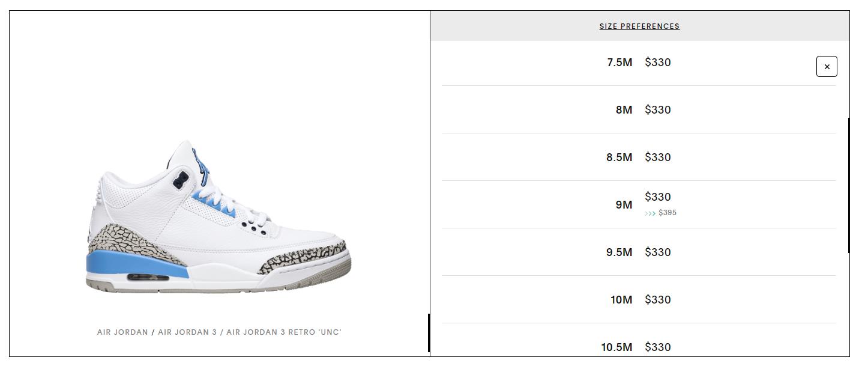868x366 pixels.
Task: Click the green arrows icon beside $395
Action: (x=650, y=213)
